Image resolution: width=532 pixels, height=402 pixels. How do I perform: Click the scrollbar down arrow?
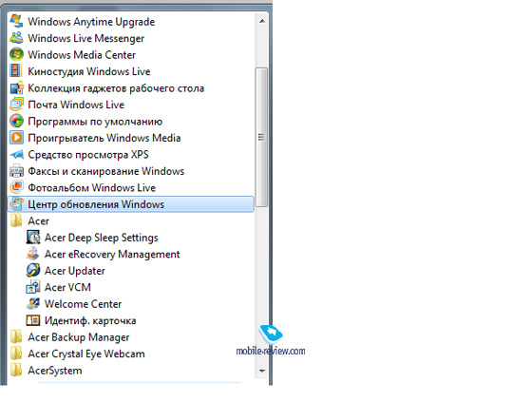tap(261, 371)
